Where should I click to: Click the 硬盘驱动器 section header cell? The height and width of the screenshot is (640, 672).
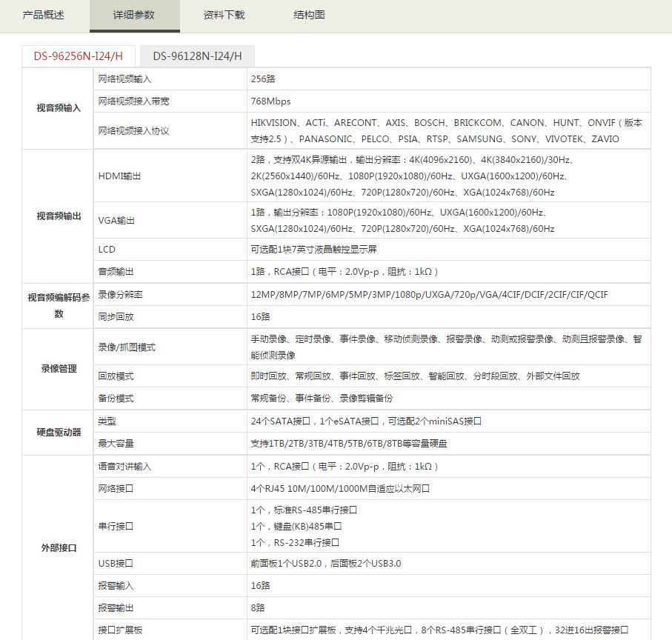tap(59, 432)
